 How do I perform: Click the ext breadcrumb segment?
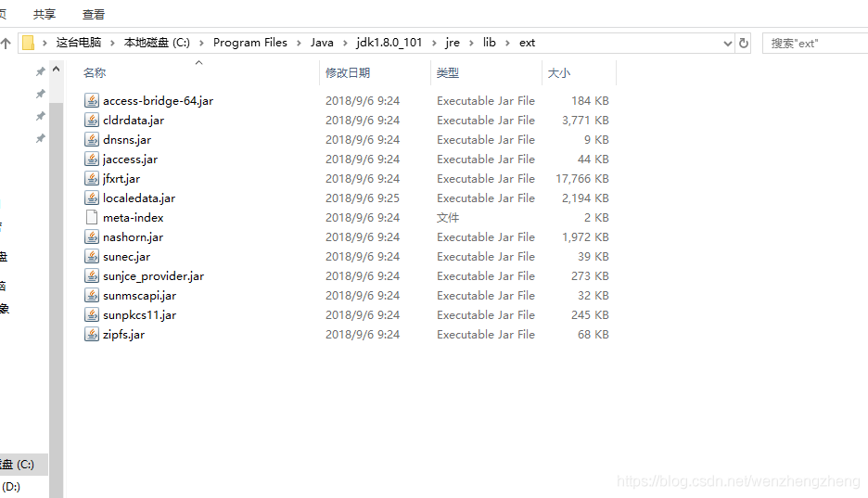(x=527, y=43)
